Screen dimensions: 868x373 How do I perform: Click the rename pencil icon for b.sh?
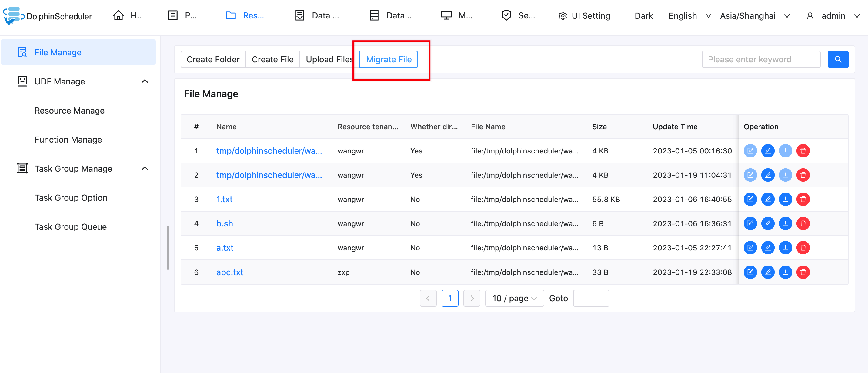tap(768, 223)
